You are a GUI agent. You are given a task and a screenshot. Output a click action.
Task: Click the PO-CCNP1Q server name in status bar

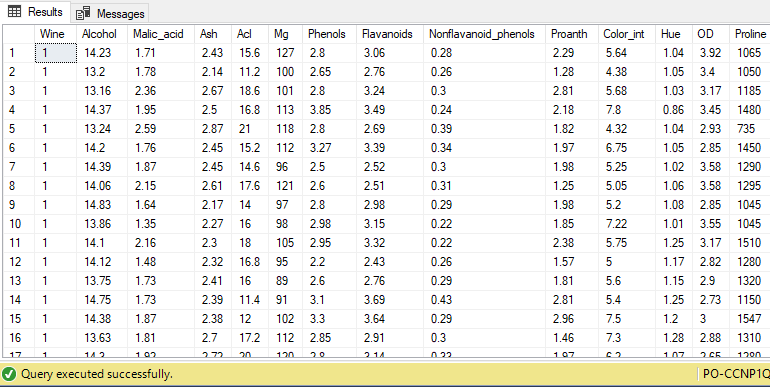coord(736,374)
